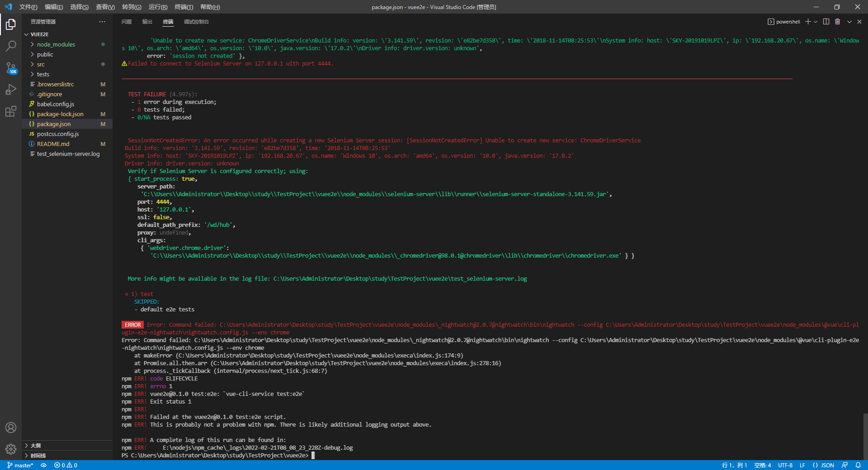Click the feedback icon in status bar
The image size is (868, 470).
844,465
